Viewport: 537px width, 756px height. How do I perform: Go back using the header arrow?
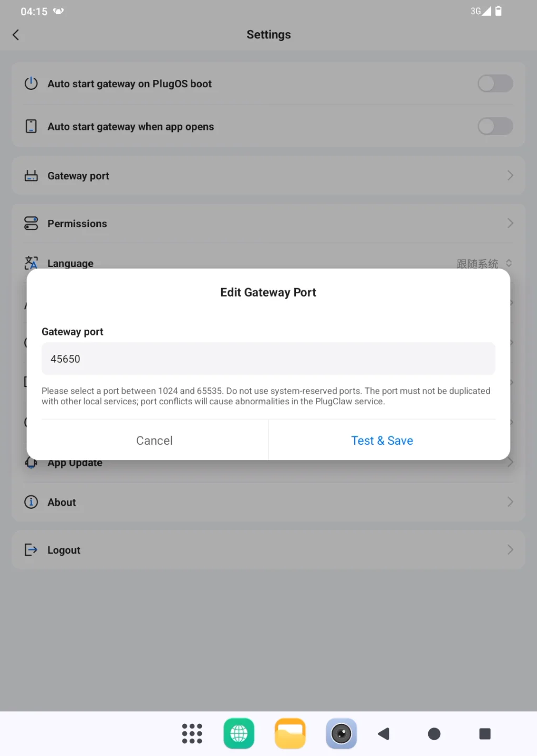(x=16, y=35)
